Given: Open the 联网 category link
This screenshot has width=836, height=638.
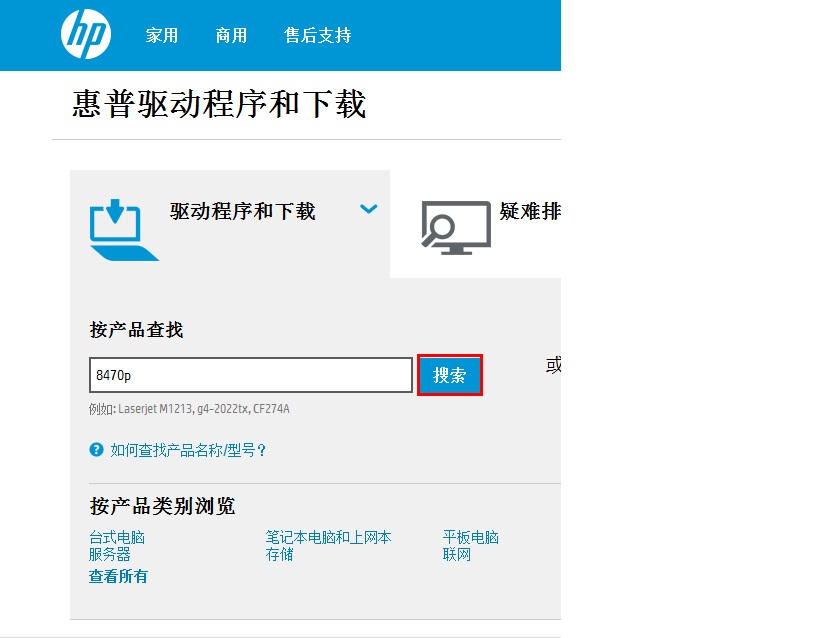Looking at the screenshot, I should coord(456,554).
